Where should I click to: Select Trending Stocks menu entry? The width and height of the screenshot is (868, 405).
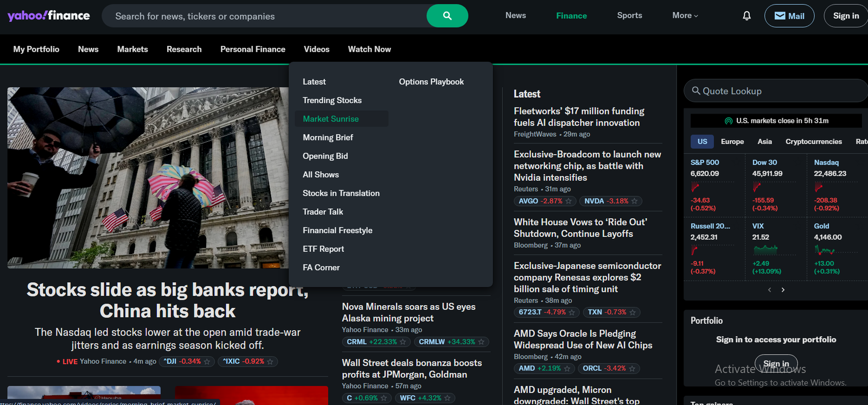click(x=332, y=100)
